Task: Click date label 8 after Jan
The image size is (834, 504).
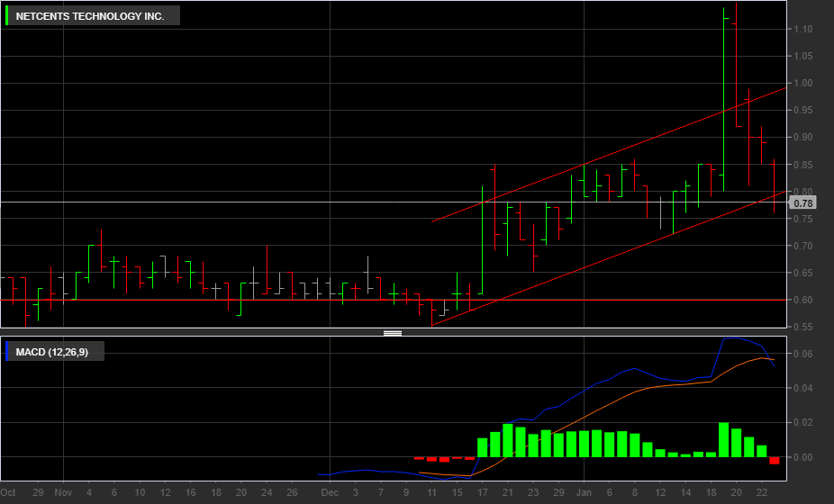Action: point(635,493)
